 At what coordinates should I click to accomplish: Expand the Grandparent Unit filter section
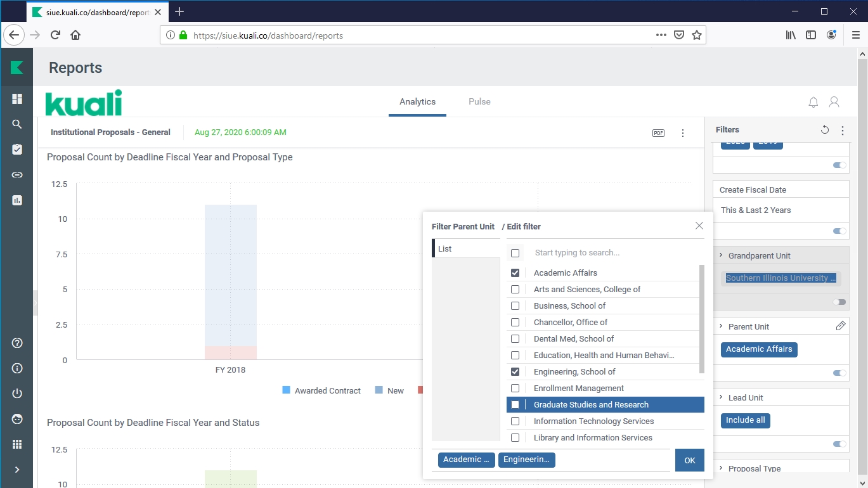pyautogui.click(x=721, y=255)
